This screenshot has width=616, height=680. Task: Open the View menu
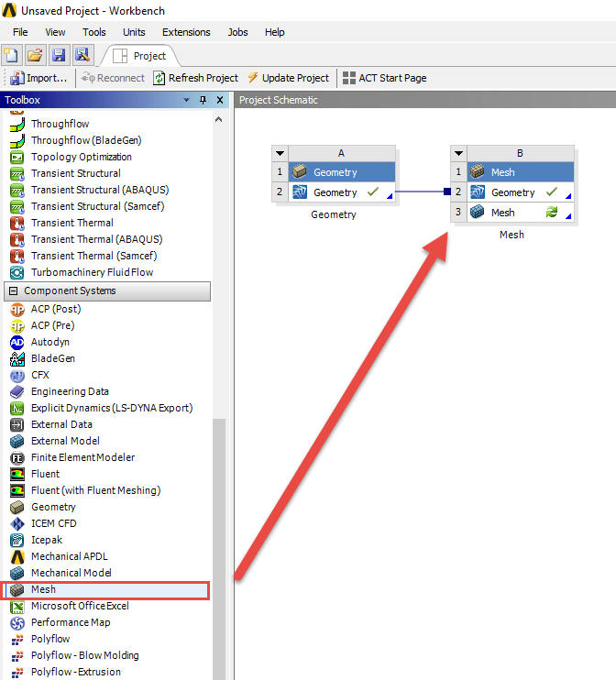[55, 32]
